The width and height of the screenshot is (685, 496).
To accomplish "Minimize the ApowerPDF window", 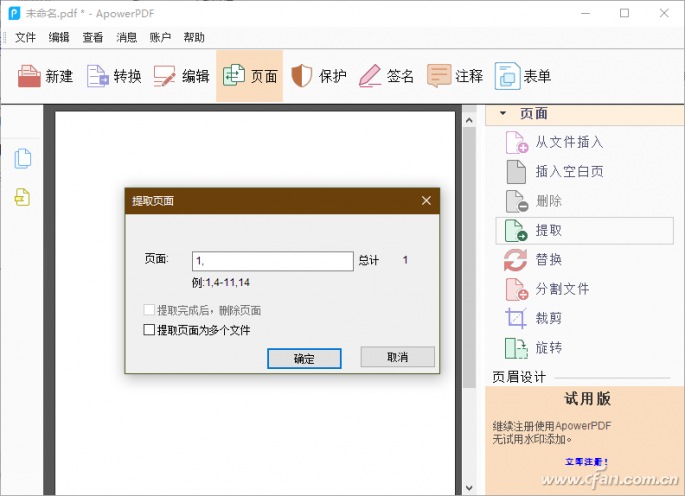I will coord(585,14).
